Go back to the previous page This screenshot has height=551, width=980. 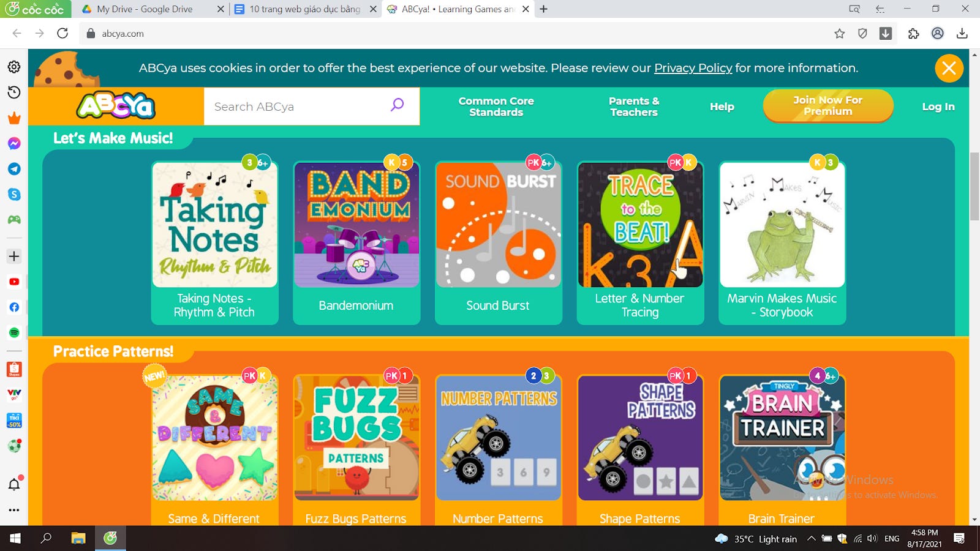click(x=17, y=33)
